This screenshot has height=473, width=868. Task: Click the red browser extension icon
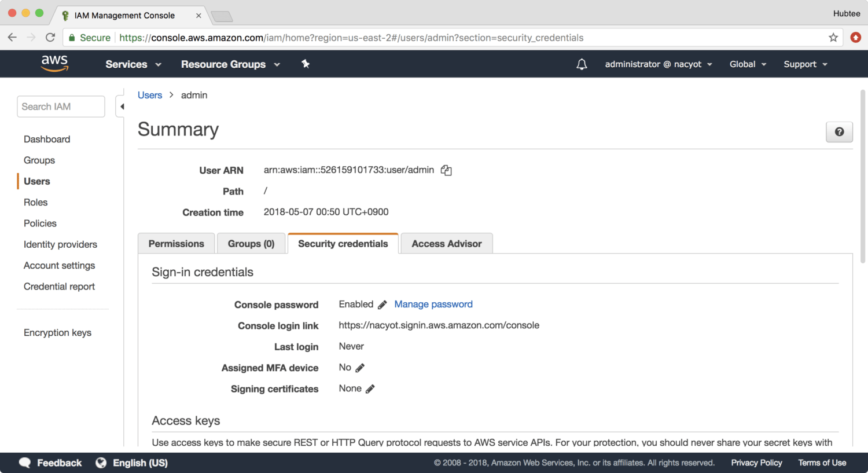tap(856, 38)
